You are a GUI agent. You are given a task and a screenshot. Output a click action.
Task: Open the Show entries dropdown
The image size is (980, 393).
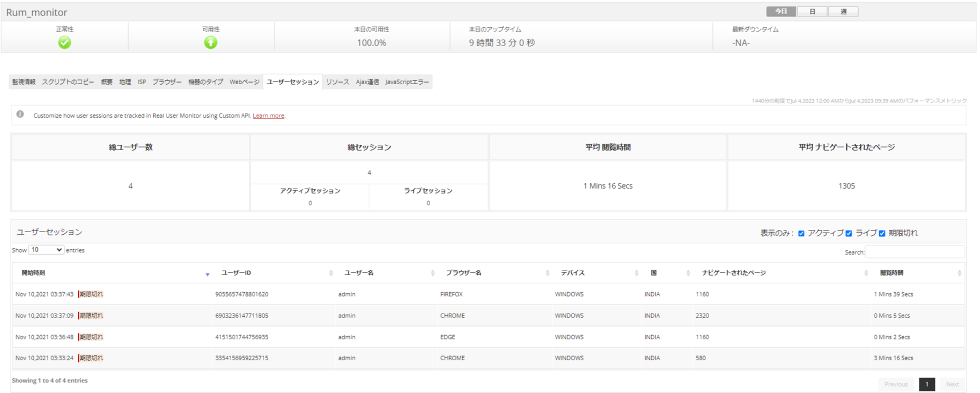[46, 250]
